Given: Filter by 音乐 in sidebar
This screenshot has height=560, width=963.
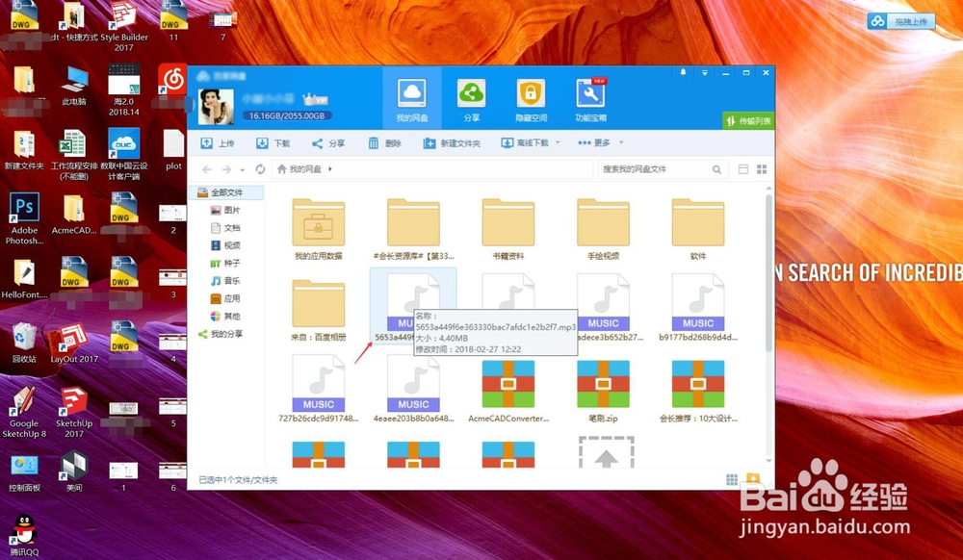Looking at the screenshot, I should [225, 281].
